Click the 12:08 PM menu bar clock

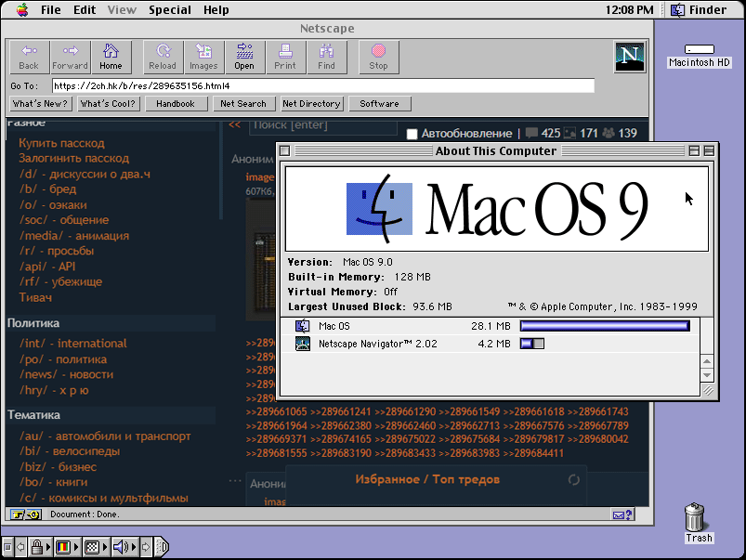tap(629, 9)
